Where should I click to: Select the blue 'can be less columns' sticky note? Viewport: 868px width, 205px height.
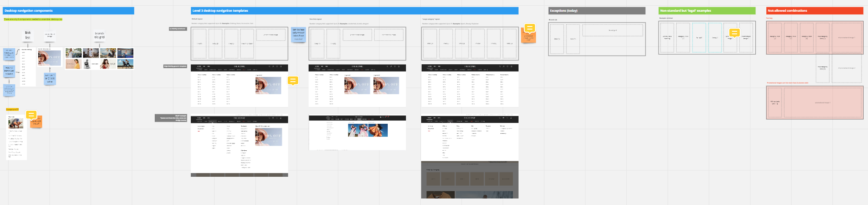[x=299, y=35]
